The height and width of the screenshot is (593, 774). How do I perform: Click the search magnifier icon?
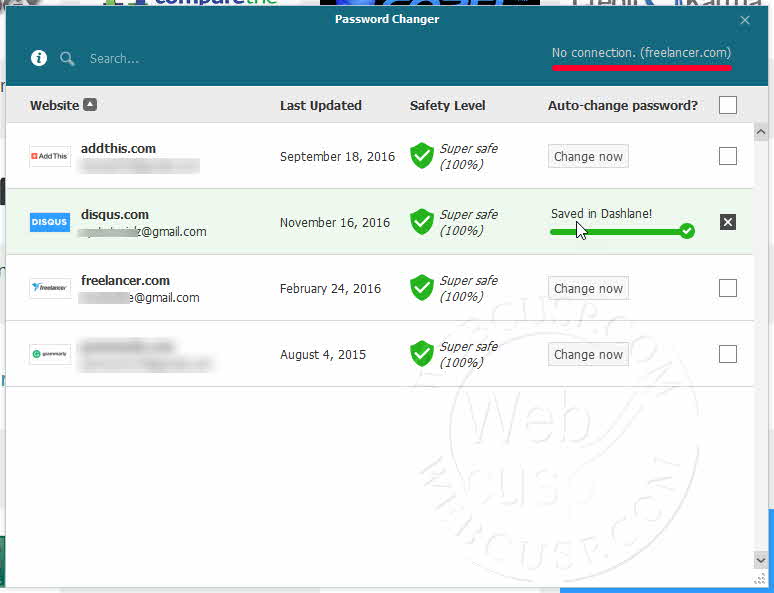(x=67, y=59)
